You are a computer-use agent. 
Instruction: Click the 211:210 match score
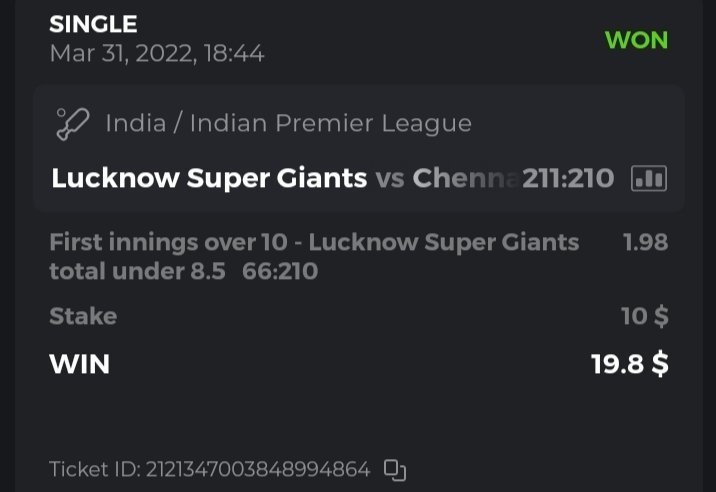pyautogui.click(x=568, y=179)
